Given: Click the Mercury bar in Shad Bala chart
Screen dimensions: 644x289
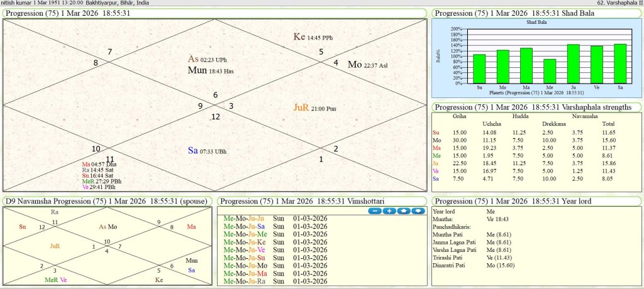Looking at the screenshot, I should click(550, 71).
